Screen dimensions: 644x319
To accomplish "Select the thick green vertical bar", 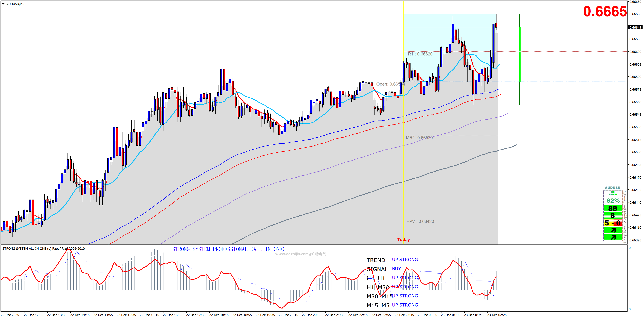I will [x=519, y=54].
